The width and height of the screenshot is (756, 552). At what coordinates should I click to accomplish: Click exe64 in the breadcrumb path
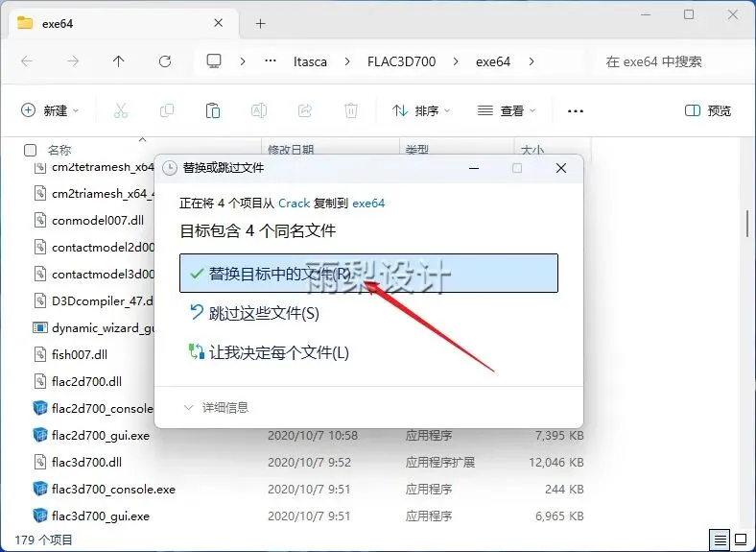493,61
